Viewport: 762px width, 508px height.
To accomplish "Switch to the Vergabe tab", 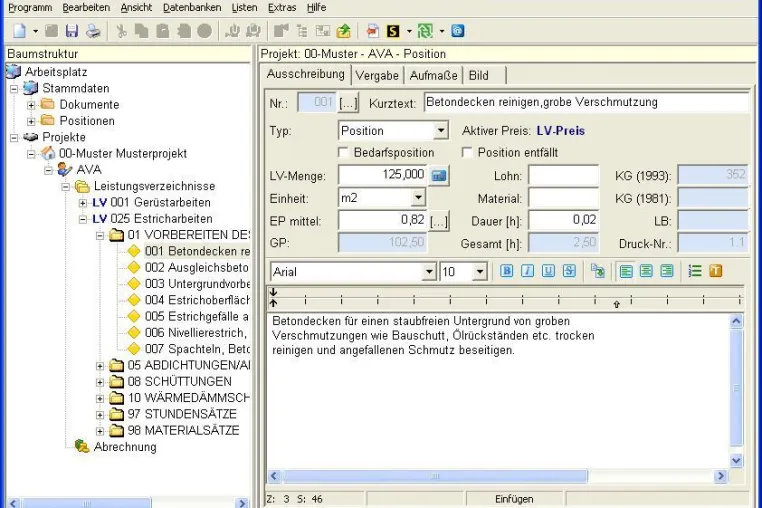I will (x=377, y=76).
